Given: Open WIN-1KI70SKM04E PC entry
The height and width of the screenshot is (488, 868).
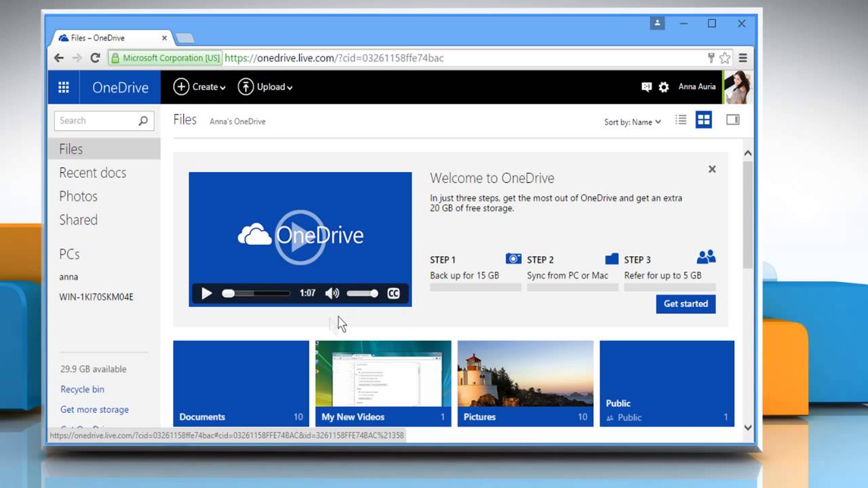Looking at the screenshot, I should [x=96, y=297].
